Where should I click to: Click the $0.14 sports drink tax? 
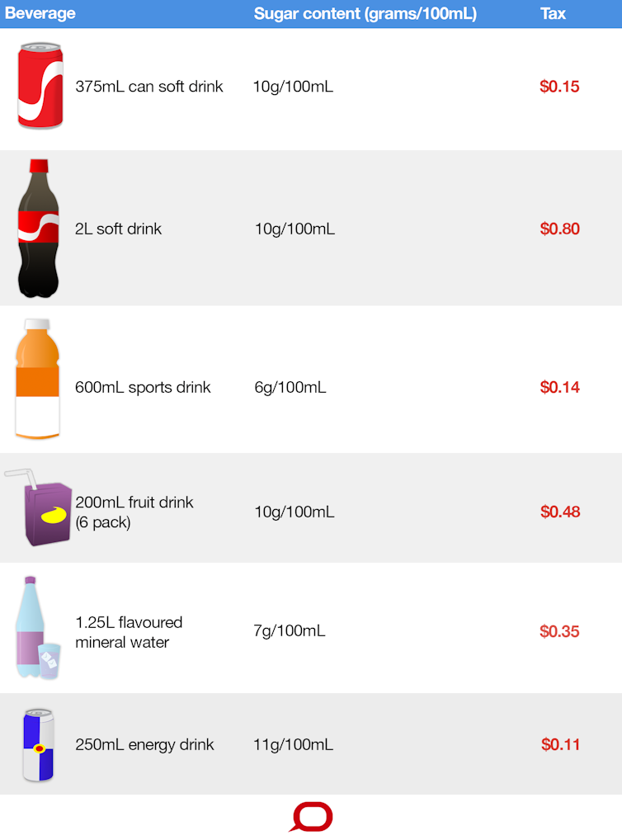[560, 387]
